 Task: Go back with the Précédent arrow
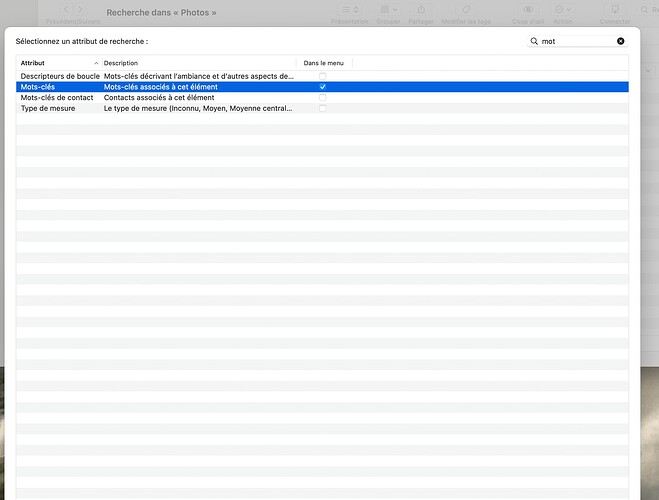click(x=66, y=9)
